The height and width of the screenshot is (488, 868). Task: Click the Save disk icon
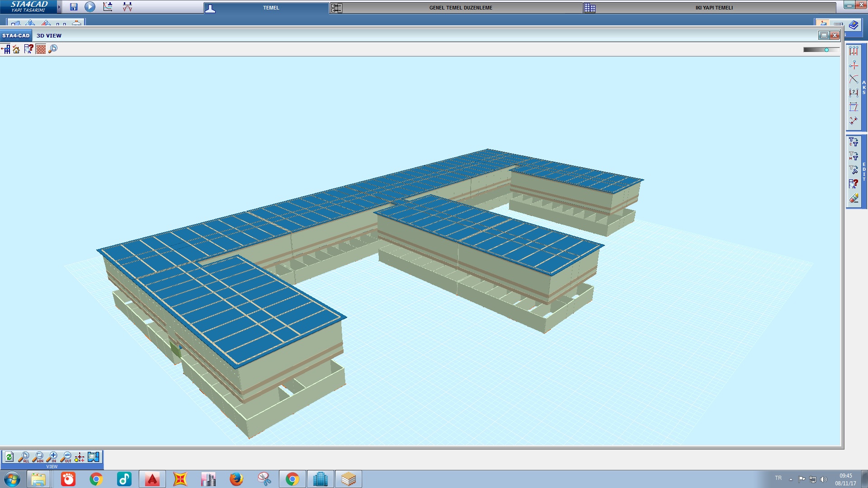click(x=74, y=7)
